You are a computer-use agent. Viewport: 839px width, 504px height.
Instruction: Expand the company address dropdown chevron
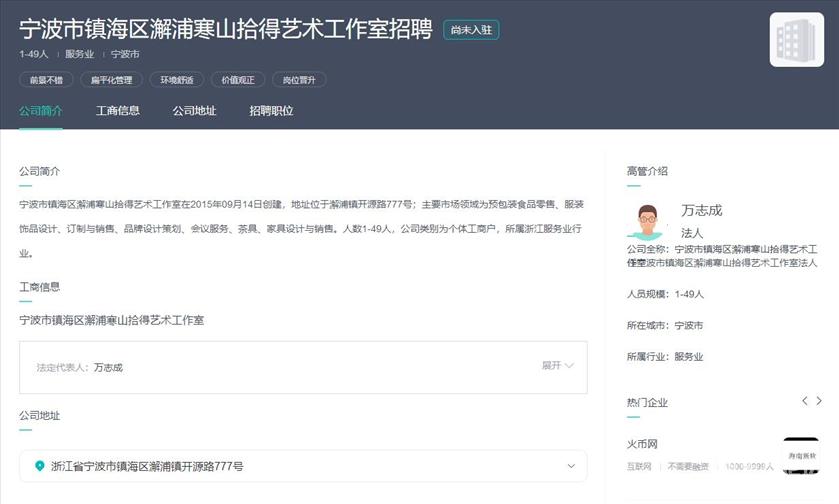(x=571, y=466)
